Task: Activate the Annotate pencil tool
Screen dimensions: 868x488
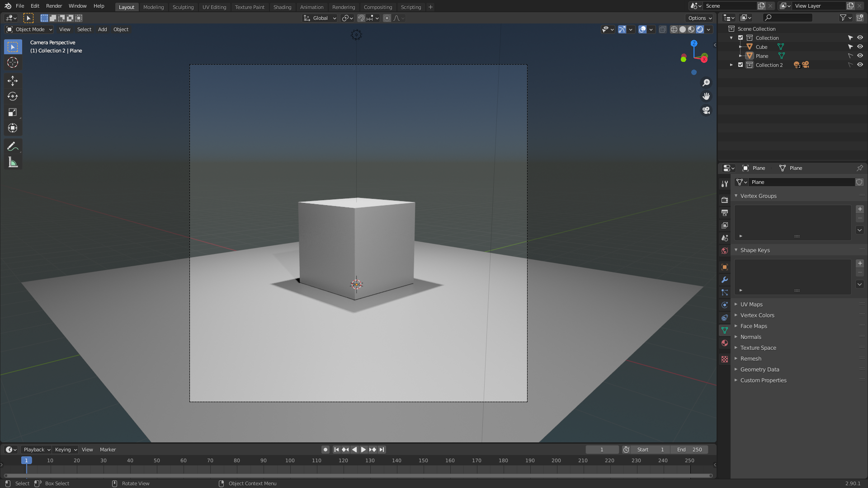Action: 13,146
